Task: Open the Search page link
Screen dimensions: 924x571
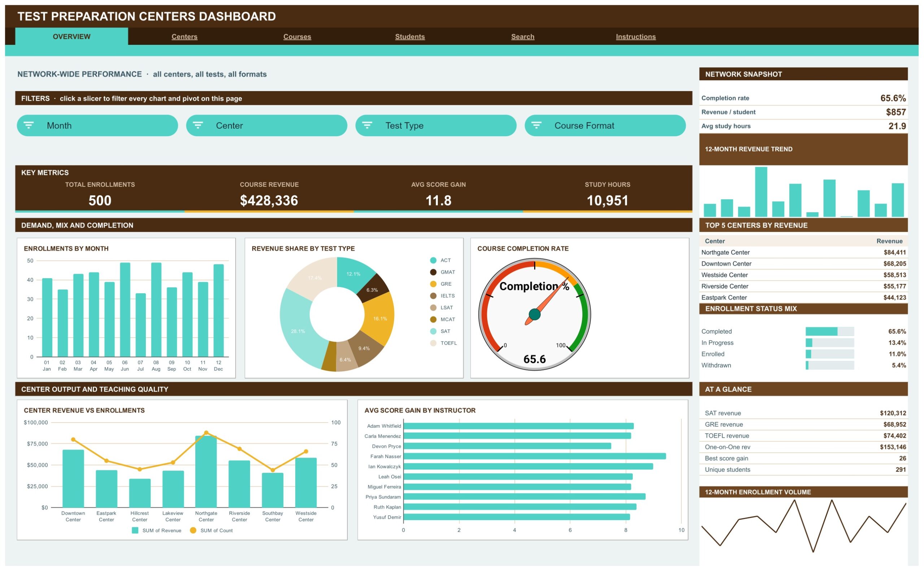Action: click(x=523, y=36)
